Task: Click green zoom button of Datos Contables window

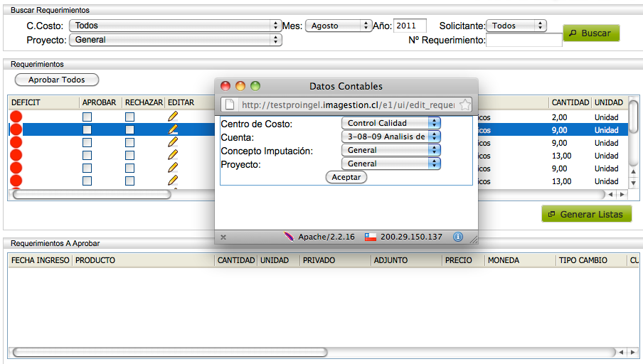Action: click(x=255, y=86)
